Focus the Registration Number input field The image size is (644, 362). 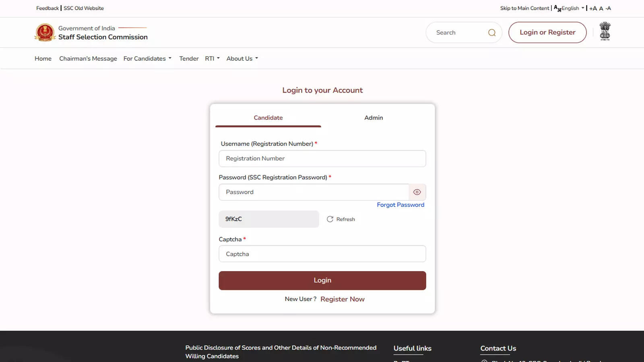click(322, 158)
